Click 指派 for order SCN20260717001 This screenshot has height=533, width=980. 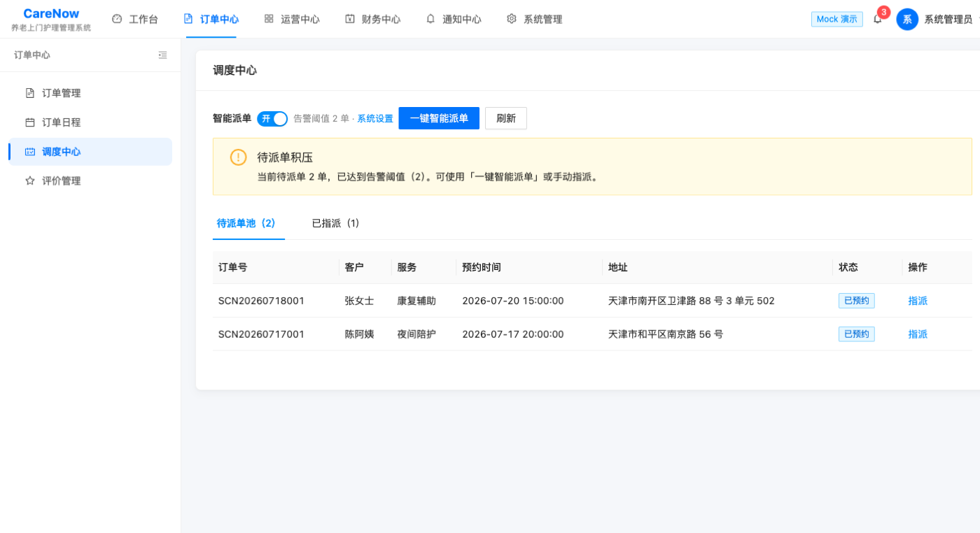point(918,334)
